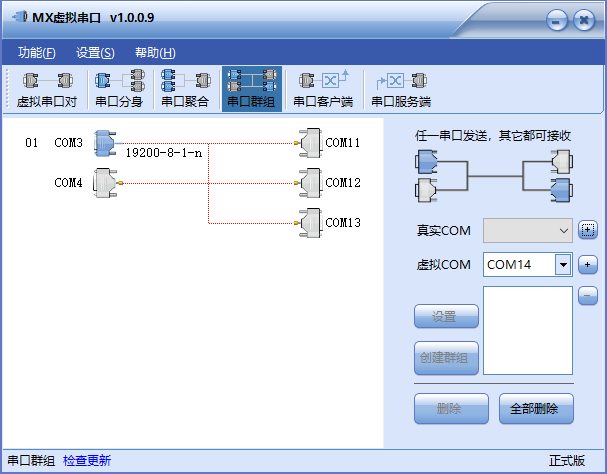Click the 全部删除 button
Image resolution: width=607 pixels, height=474 pixels.
click(x=536, y=409)
